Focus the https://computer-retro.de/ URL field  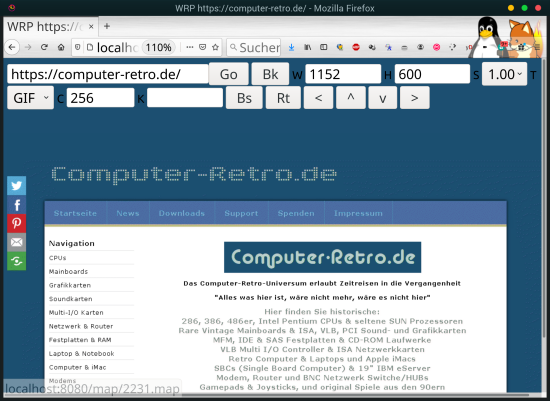click(108, 74)
